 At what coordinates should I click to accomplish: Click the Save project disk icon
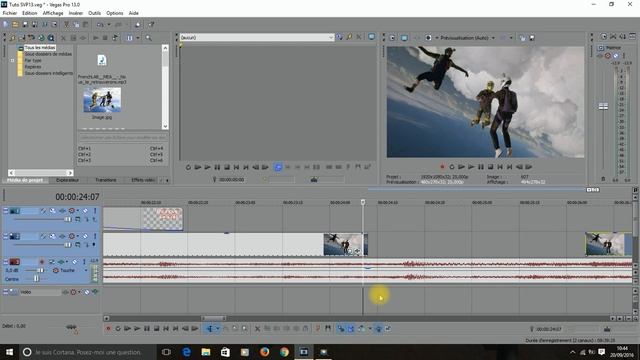coord(25,24)
